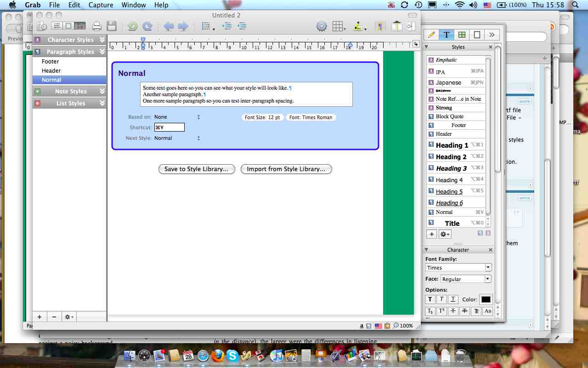Image resolution: width=588 pixels, height=368 pixels.
Task: Click the Print icon in the toolbar
Action: point(96,26)
